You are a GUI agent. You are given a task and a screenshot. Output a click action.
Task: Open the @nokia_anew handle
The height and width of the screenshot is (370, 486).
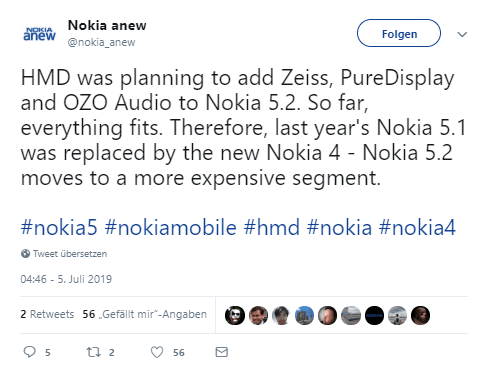tap(101, 43)
